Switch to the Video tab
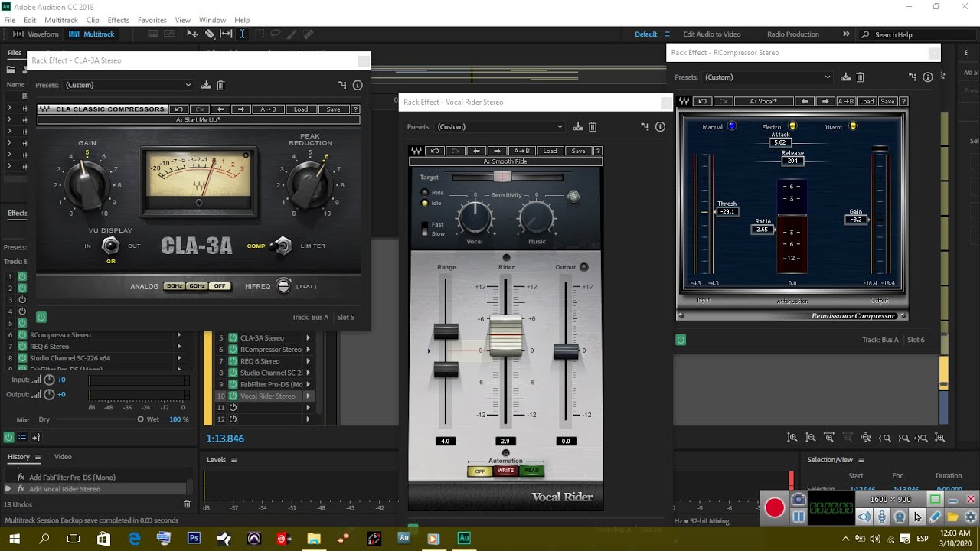This screenshot has width=980, height=551. (63, 457)
